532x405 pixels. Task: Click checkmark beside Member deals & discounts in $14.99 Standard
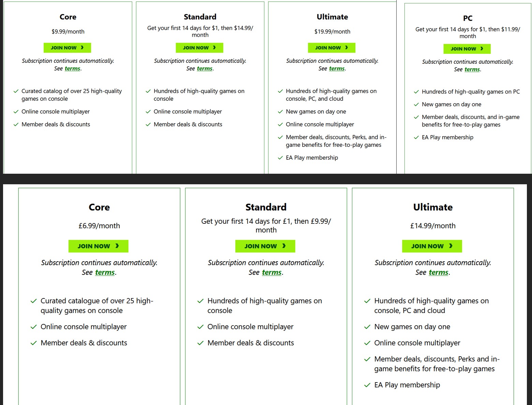pyautogui.click(x=148, y=125)
